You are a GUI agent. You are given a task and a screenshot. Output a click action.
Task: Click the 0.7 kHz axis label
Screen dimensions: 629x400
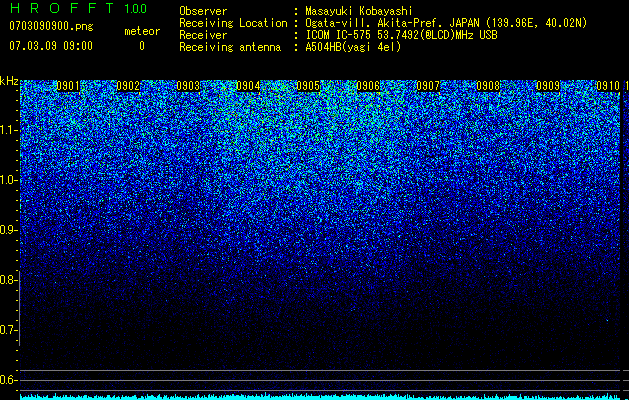9,330
